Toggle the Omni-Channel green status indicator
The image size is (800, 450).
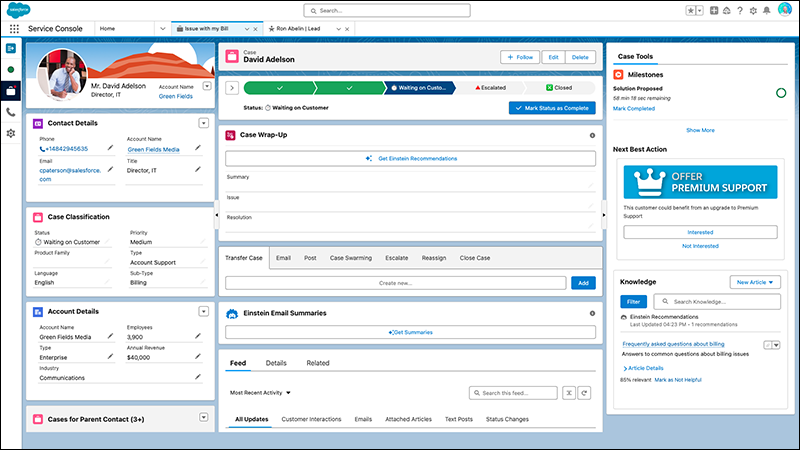pos(11,69)
